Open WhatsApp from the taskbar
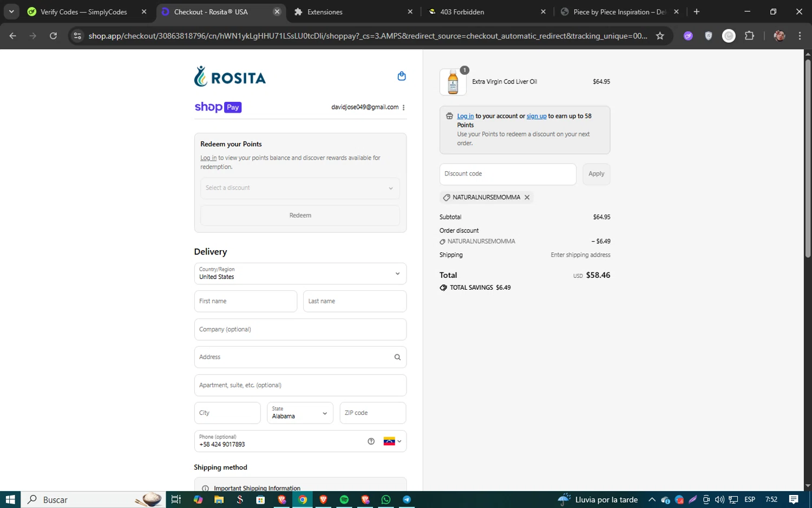Screen dimensions: 812x508 tap(386, 499)
